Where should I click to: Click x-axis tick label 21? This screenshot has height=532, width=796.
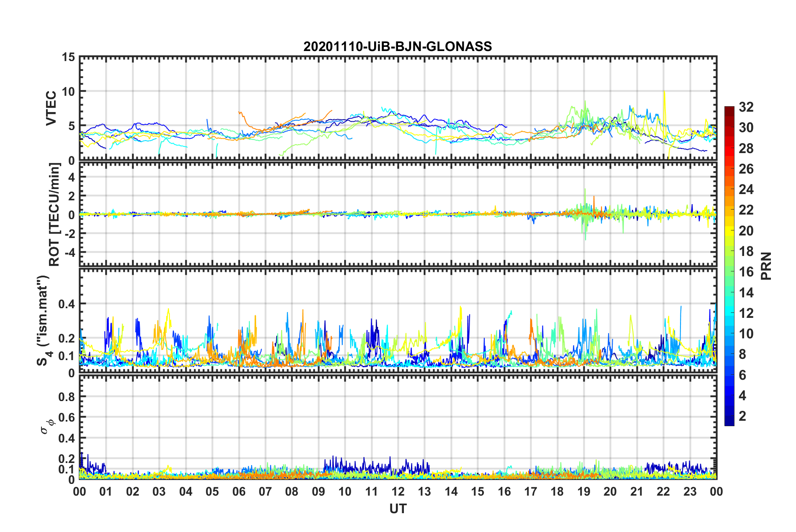pos(637,492)
